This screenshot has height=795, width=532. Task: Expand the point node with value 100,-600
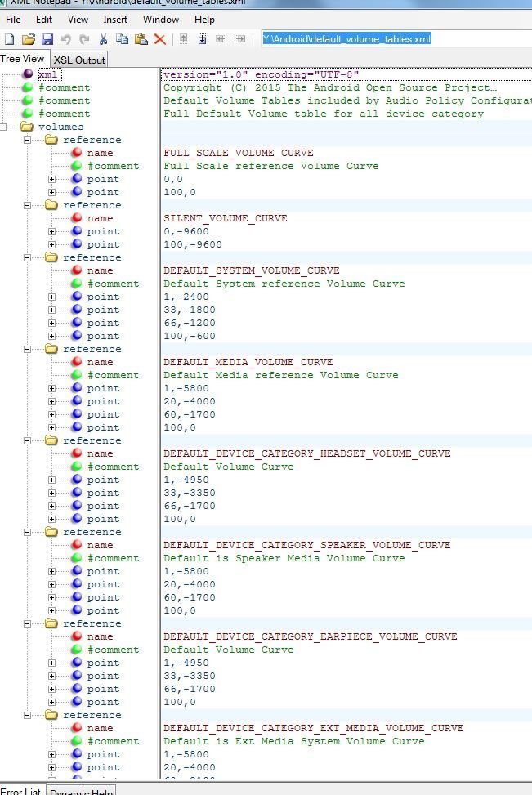51,336
